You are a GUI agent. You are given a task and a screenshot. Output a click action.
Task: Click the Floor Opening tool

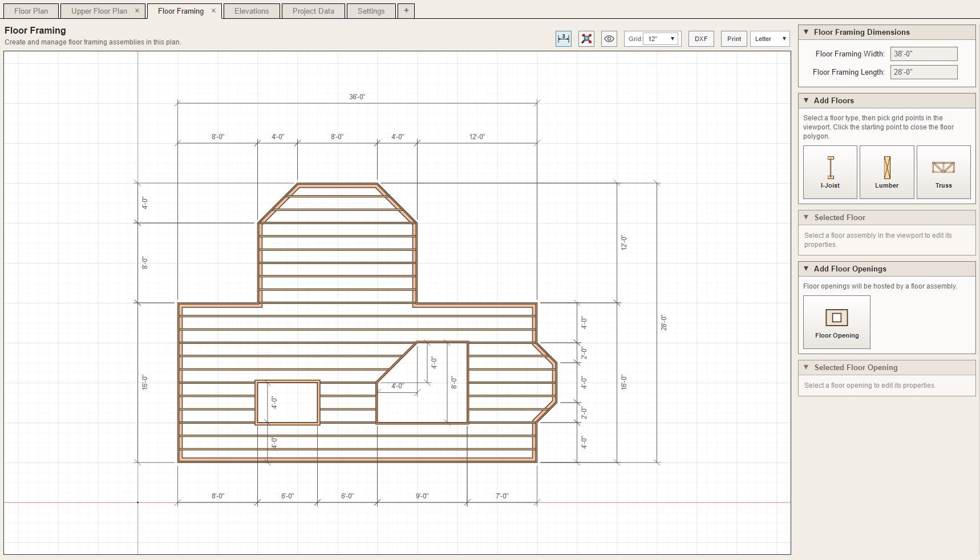[837, 322]
